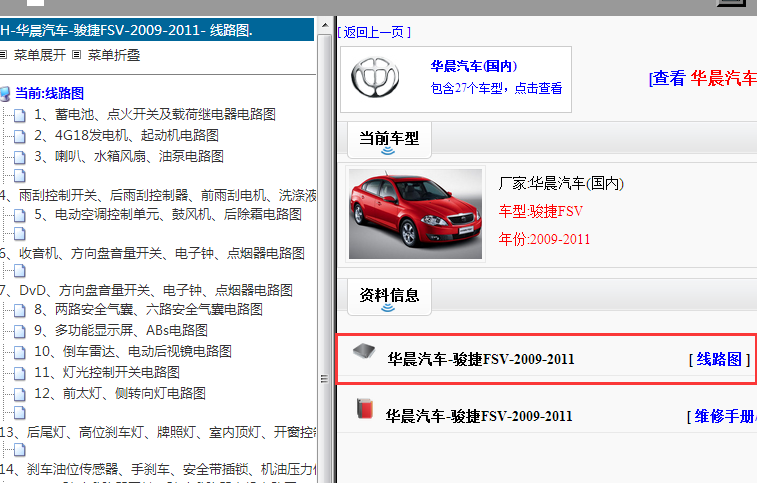
Task: Click the 返回上一页 link
Action: 374,32
